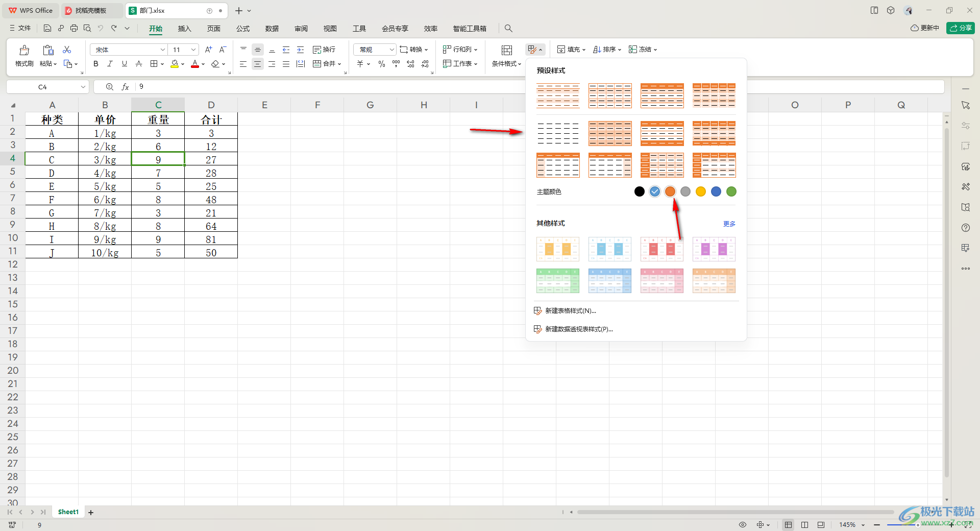Viewport: 980px width, 531px height.
Task: Switch to page layout view in status bar
Action: 805,525
